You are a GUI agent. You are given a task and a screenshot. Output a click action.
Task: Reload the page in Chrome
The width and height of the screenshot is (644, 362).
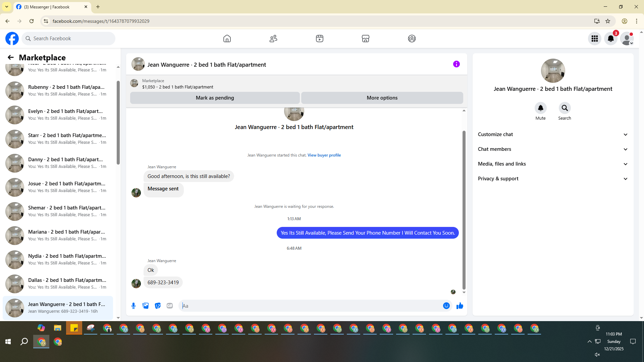coord(32,21)
